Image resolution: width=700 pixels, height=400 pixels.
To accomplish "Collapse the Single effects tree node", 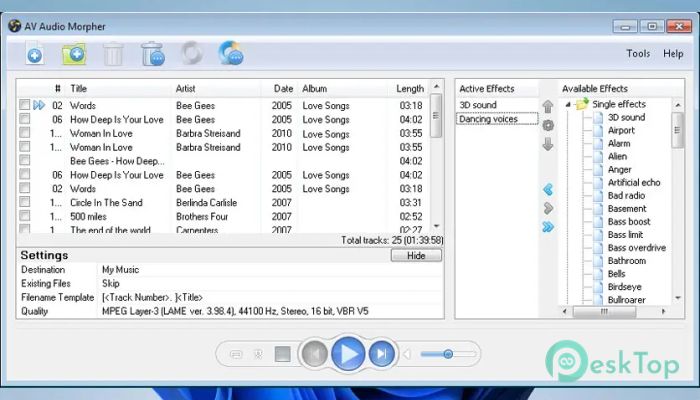I will tap(568, 104).
